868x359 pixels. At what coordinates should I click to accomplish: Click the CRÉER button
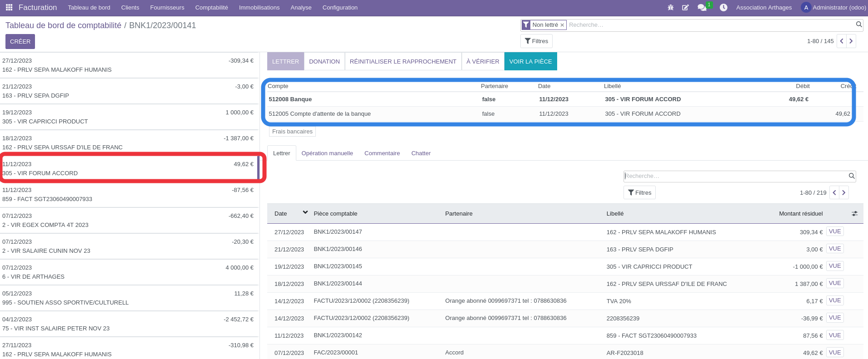coord(20,41)
